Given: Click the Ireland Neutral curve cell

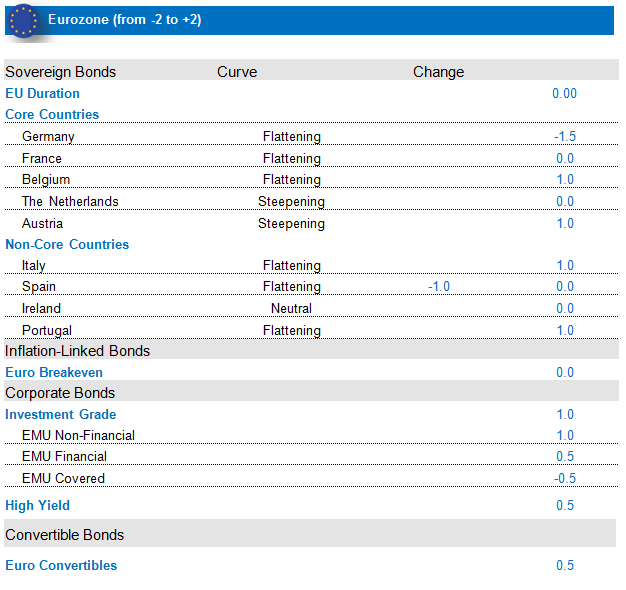Looking at the screenshot, I should click(x=291, y=309).
